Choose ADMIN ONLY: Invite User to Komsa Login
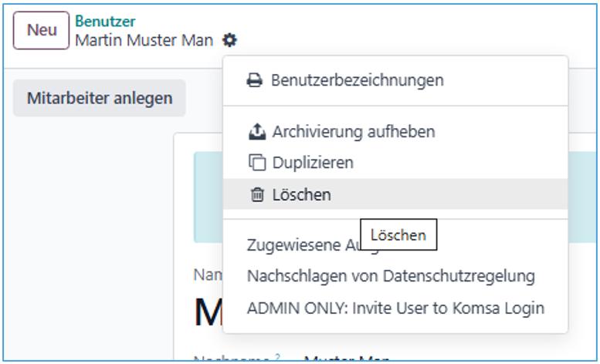This screenshot has height=364, width=600. click(x=395, y=308)
